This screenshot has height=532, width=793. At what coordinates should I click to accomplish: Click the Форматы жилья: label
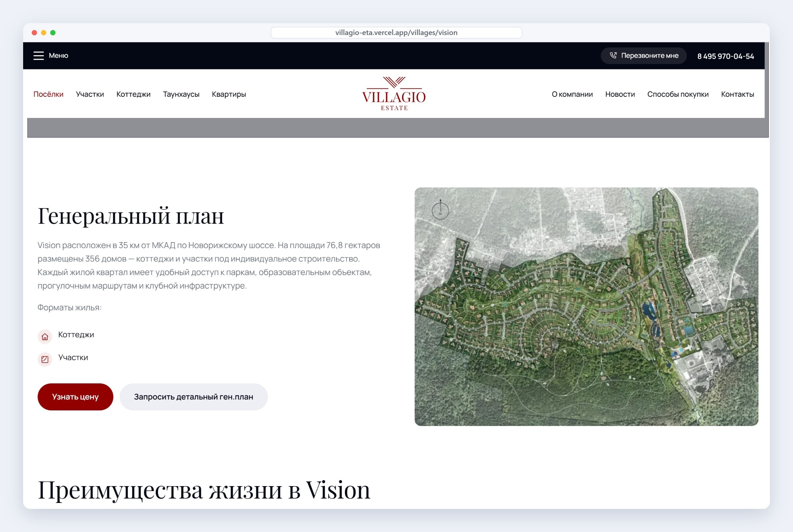(70, 307)
